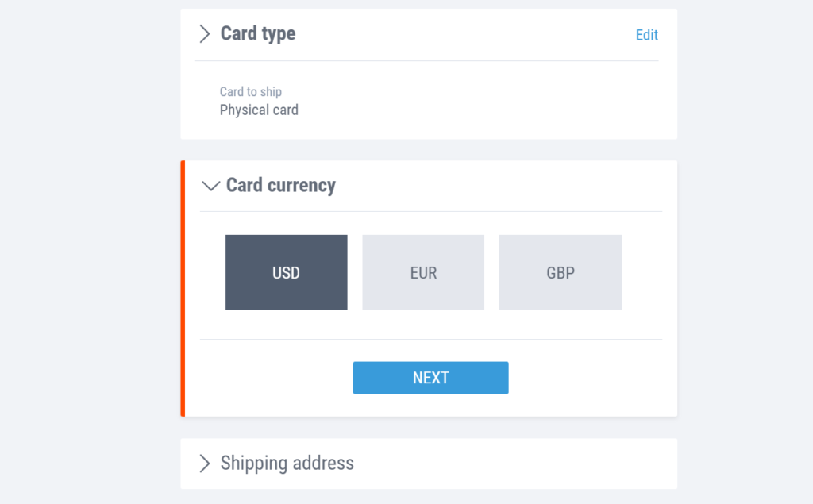Pick GBP as the card currency

point(560,272)
